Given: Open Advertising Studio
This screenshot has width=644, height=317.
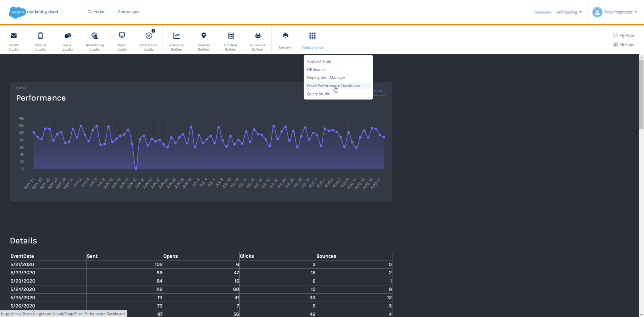Looking at the screenshot, I should (x=95, y=41).
